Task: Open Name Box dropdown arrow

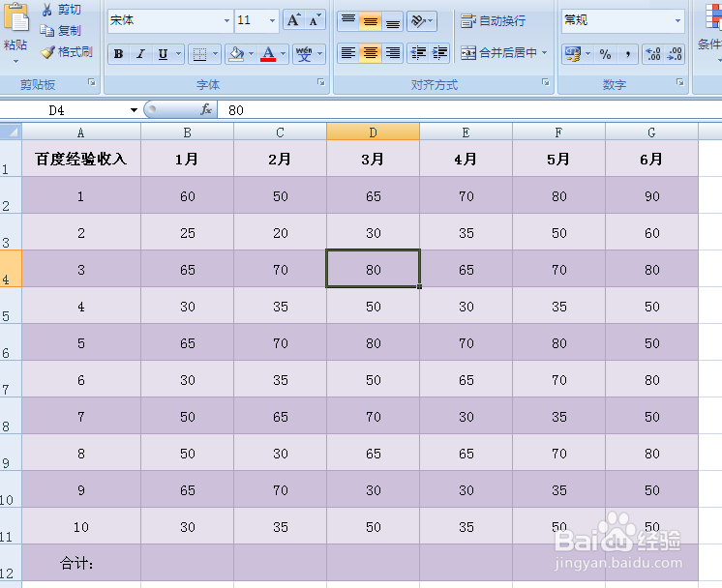Action: tap(134, 110)
